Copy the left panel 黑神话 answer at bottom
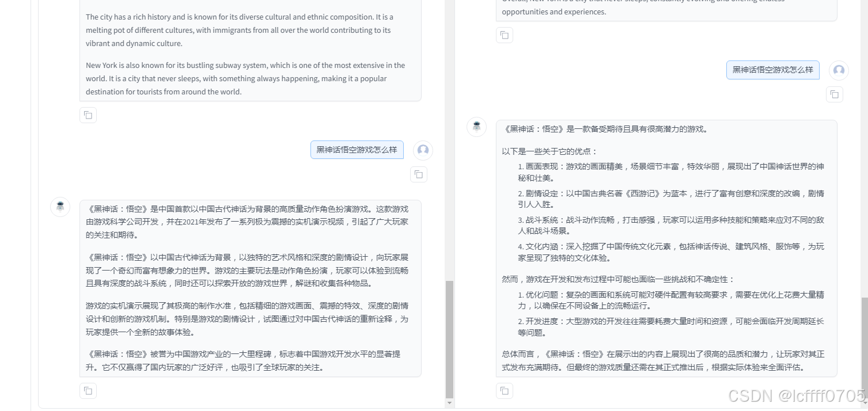The height and width of the screenshot is (411, 868). click(x=88, y=391)
